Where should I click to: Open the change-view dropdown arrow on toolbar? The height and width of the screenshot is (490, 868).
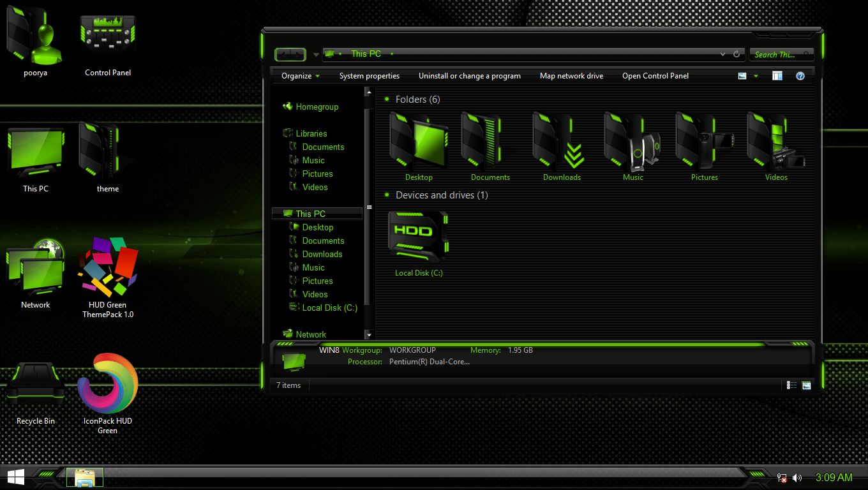click(755, 75)
